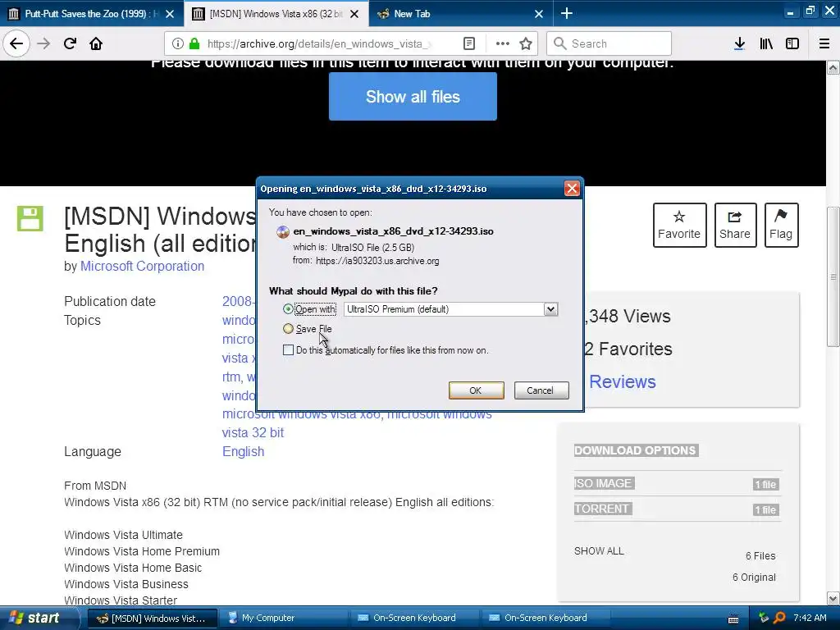The width and height of the screenshot is (840, 630).
Task: Go back with the browser back arrow
Action: [16, 43]
